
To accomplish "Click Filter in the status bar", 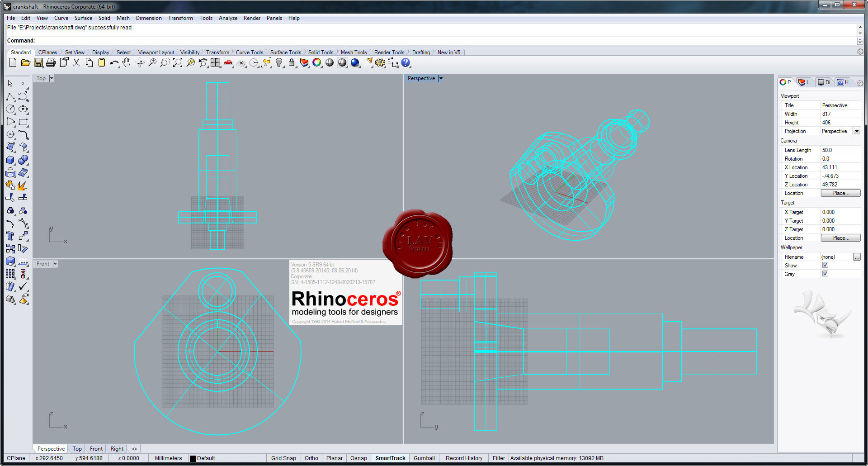I will tap(499, 458).
